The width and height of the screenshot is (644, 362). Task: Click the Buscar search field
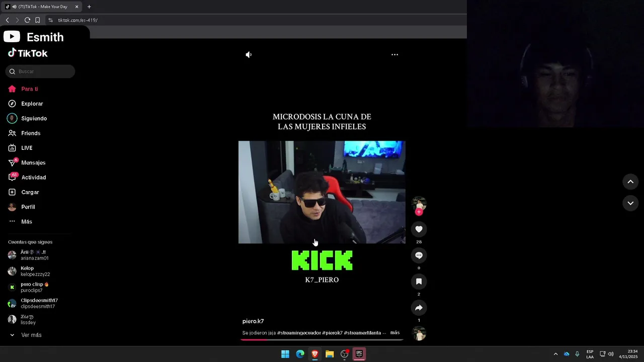click(x=40, y=71)
